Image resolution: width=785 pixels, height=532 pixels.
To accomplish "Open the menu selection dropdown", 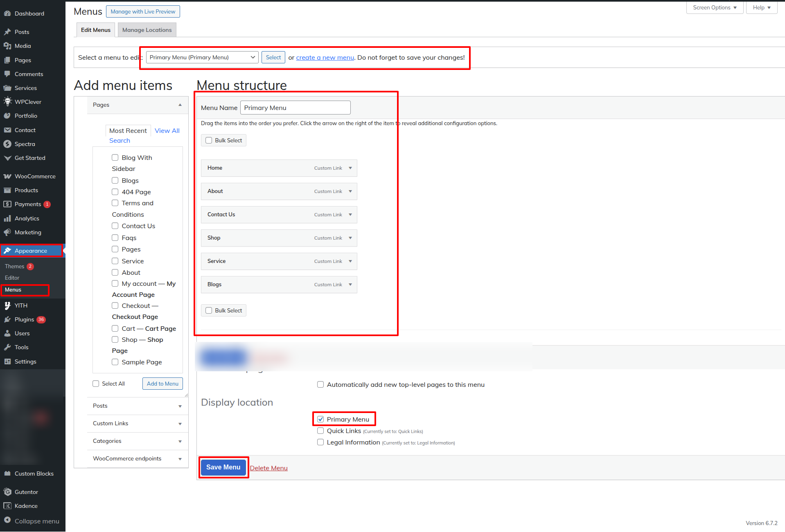I will click(x=202, y=57).
